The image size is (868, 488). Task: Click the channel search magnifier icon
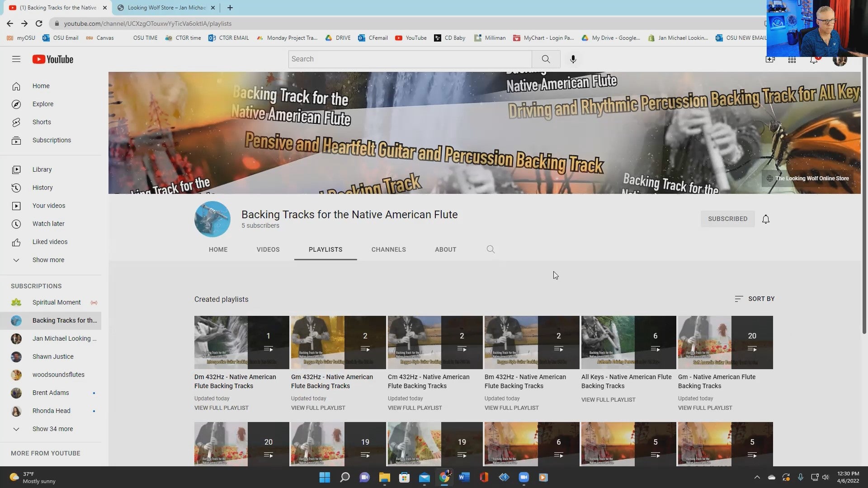(x=491, y=249)
